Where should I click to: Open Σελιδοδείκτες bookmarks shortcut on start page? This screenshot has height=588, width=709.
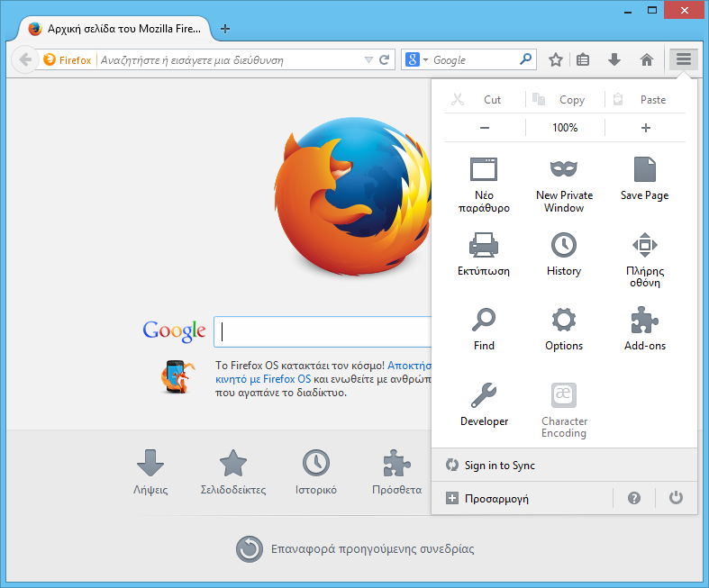point(232,473)
